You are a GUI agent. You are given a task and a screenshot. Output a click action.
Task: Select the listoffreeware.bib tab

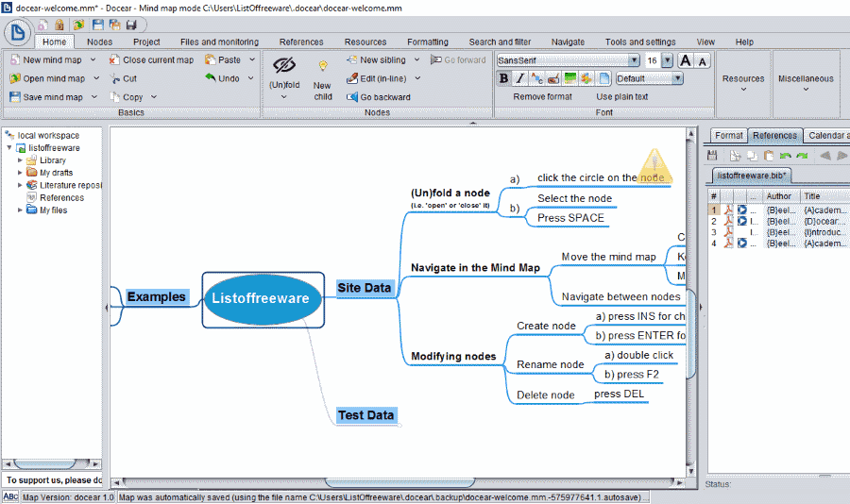click(x=751, y=176)
